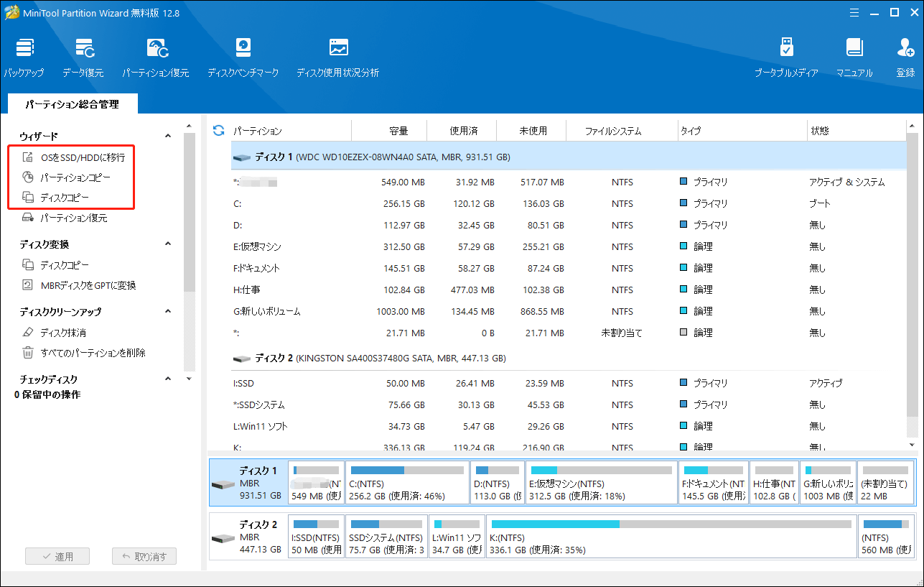Open the バックアップ backup tool
This screenshot has height=587, width=924.
24,57
